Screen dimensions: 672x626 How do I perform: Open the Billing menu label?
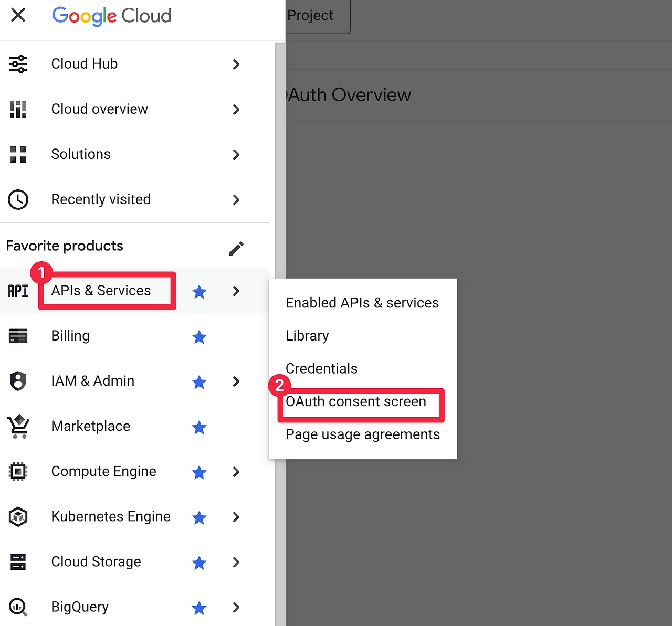70,336
